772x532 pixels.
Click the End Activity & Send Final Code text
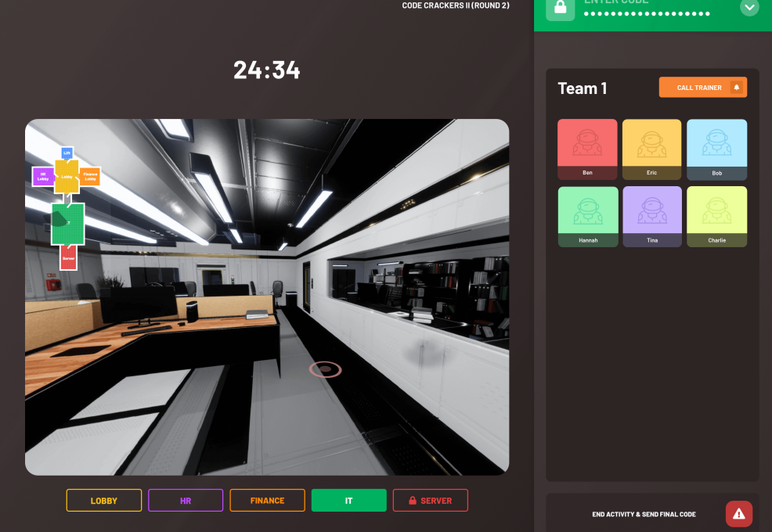(644, 515)
